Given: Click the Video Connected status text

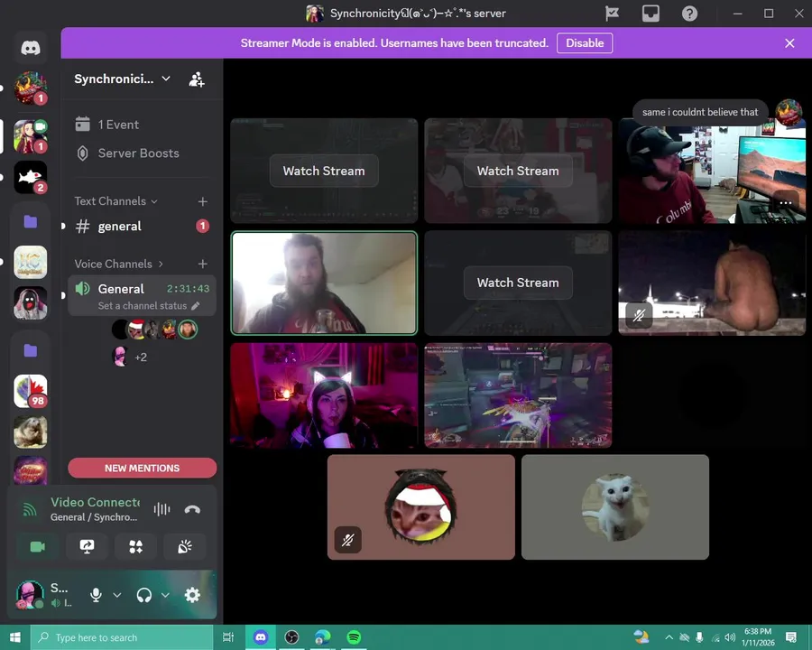Looking at the screenshot, I should tap(96, 502).
